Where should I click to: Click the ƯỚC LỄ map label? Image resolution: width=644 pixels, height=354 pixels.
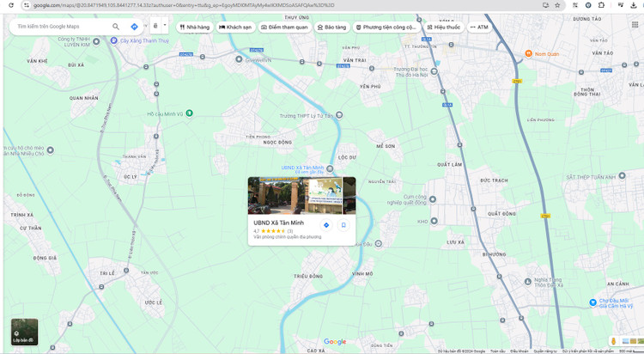point(153,302)
